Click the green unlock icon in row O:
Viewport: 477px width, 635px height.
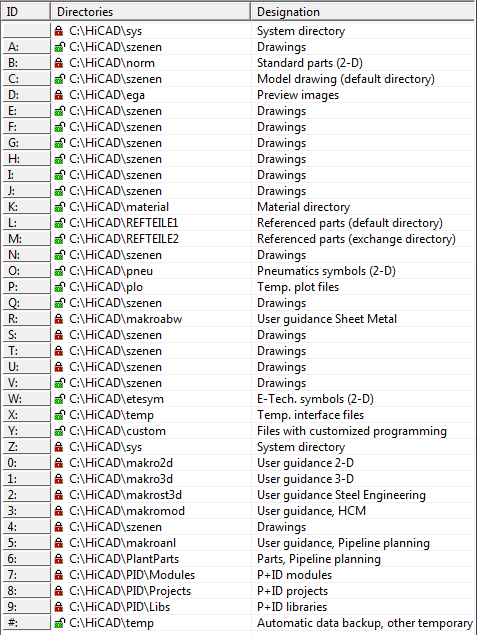click(x=60, y=271)
